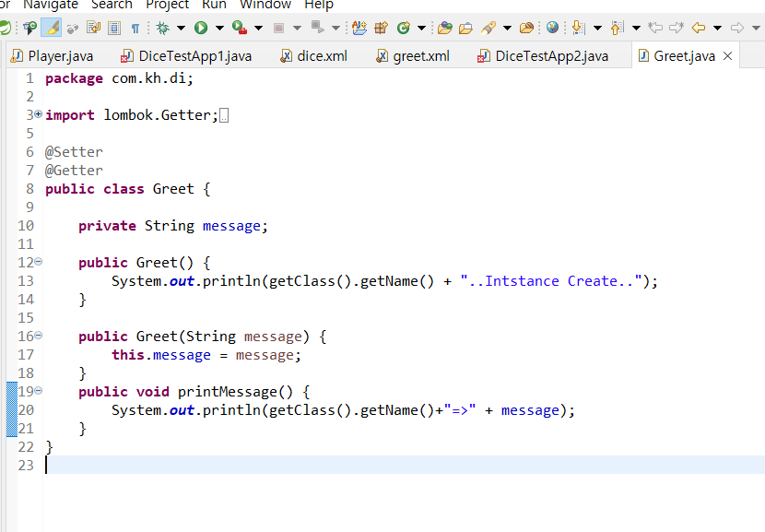Switch to the DiceTestApp1.java tab
Screen dimensions: 765x532
pos(186,56)
